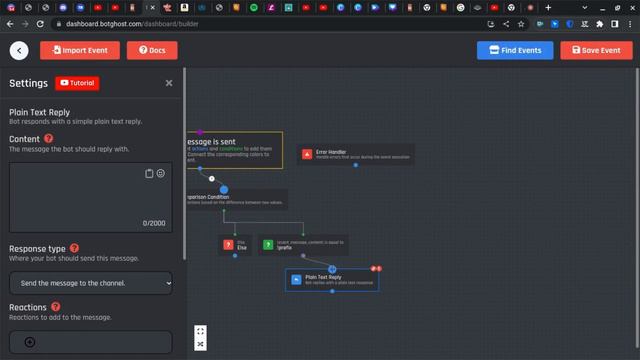640x360 pixels.
Task: Open the Chrome three-dot menu
Action: (x=630, y=24)
